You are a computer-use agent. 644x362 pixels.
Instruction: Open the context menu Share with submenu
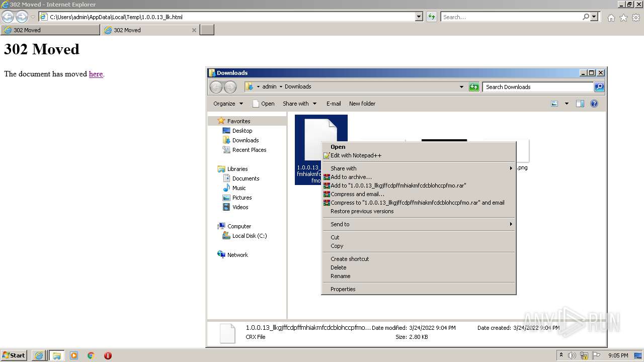point(419,168)
